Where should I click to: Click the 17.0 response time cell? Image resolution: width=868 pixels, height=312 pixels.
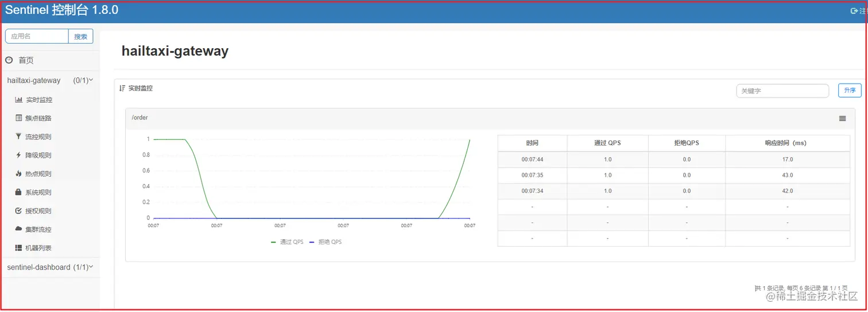coord(787,159)
